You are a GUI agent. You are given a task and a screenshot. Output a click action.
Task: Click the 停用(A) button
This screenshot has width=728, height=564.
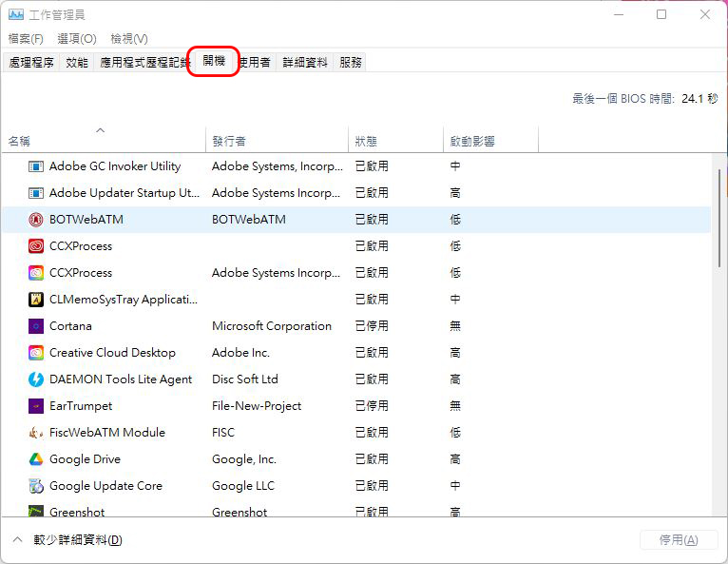point(679,540)
